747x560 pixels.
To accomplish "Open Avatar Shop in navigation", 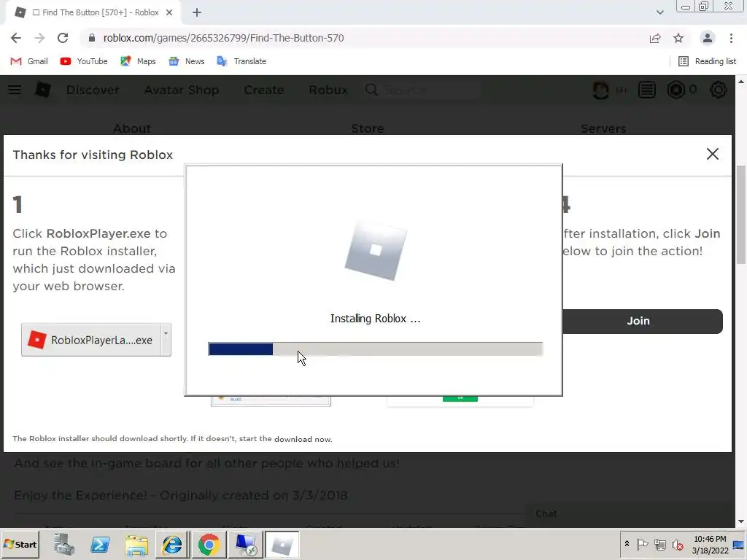I will [x=182, y=90].
